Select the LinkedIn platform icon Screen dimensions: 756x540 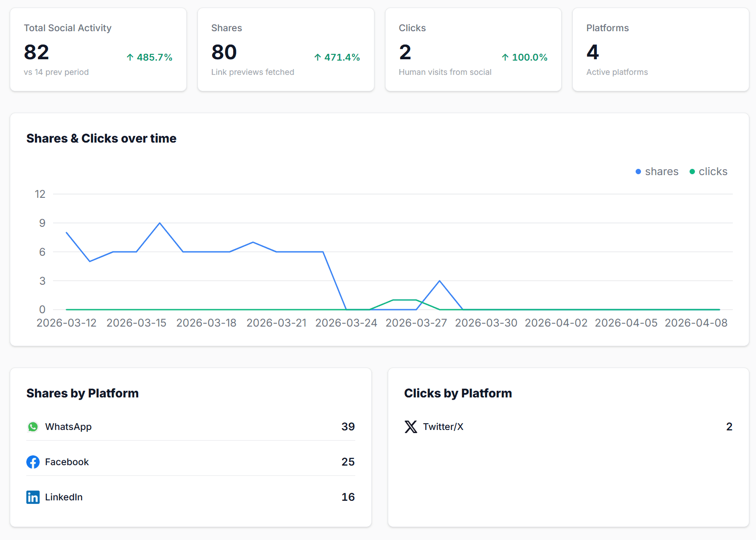pyautogui.click(x=33, y=497)
